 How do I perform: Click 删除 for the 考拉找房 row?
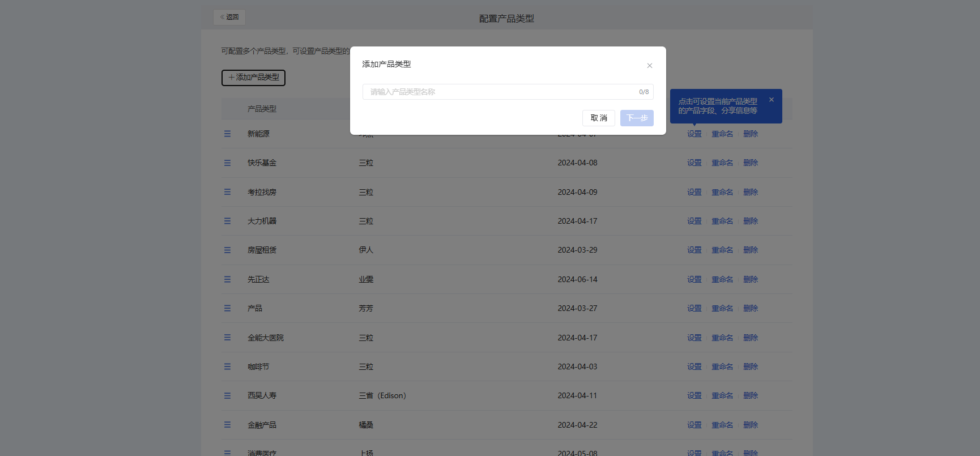[751, 192]
